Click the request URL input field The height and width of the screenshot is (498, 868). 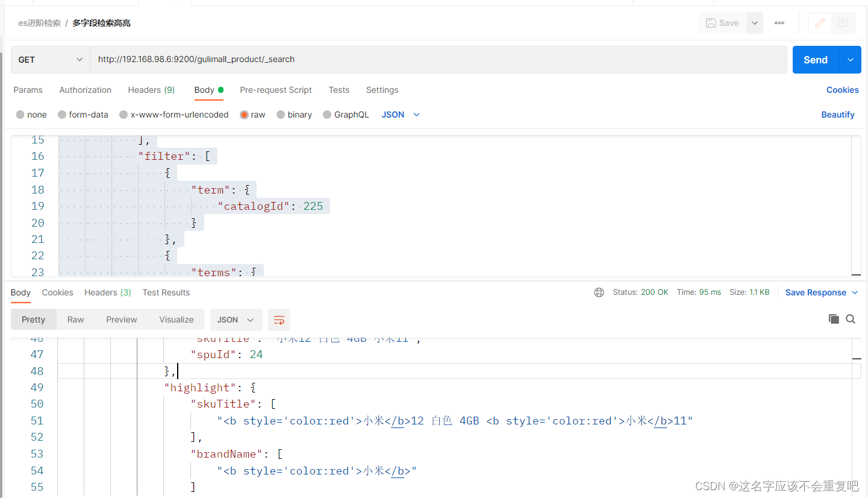click(x=439, y=60)
